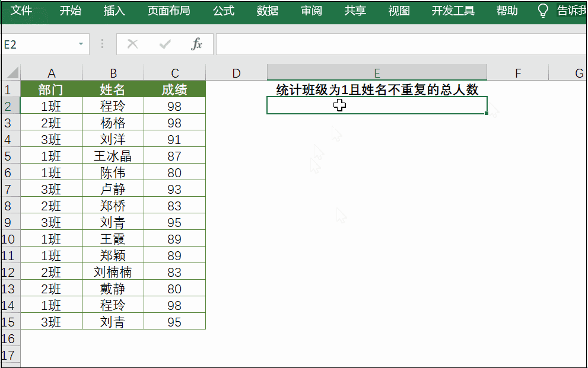Click the three-dot formula bar resize handle

[102, 44]
